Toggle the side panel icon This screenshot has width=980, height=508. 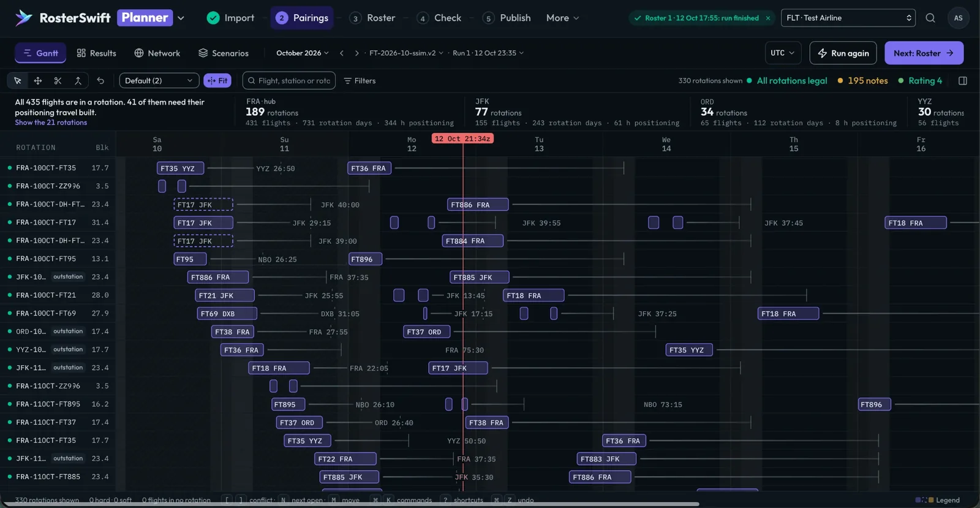point(963,80)
